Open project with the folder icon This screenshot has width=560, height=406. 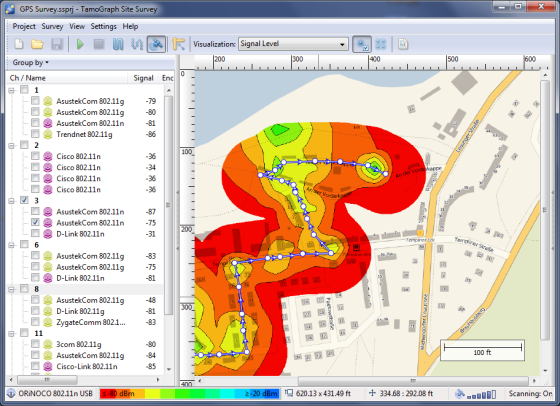coord(37,44)
